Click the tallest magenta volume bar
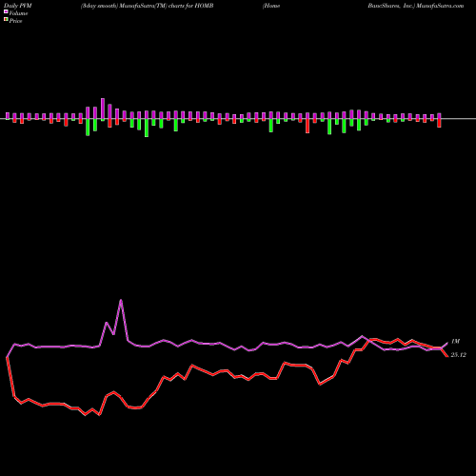The height and width of the screenshot is (476, 476). [103, 109]
